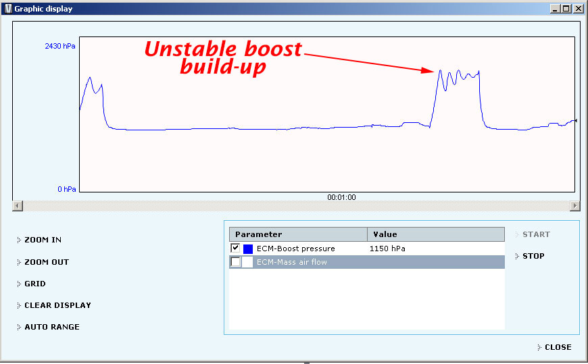Click the Value column header
The height and width of the screenshot is (364, 588).
(436, 234)
